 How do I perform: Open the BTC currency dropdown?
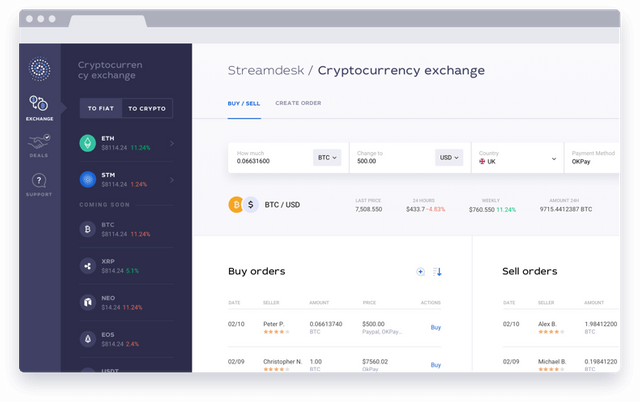pyautogui.click(x=327, y=158)
